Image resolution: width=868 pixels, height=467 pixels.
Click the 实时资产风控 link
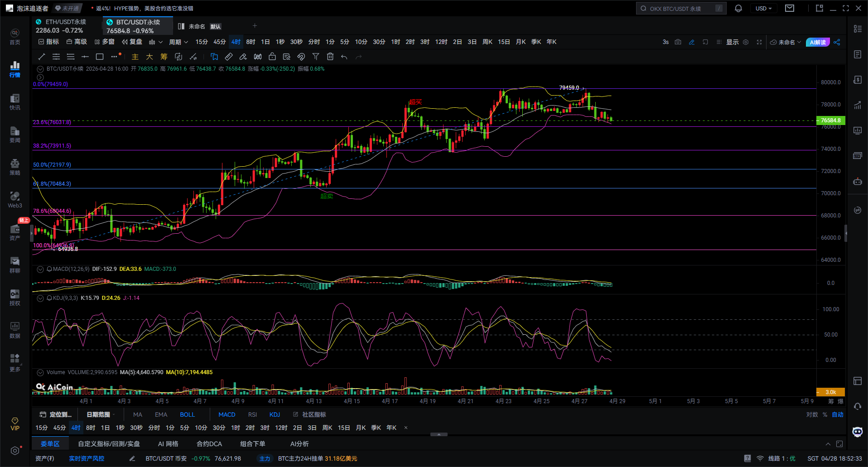point(87,458)
